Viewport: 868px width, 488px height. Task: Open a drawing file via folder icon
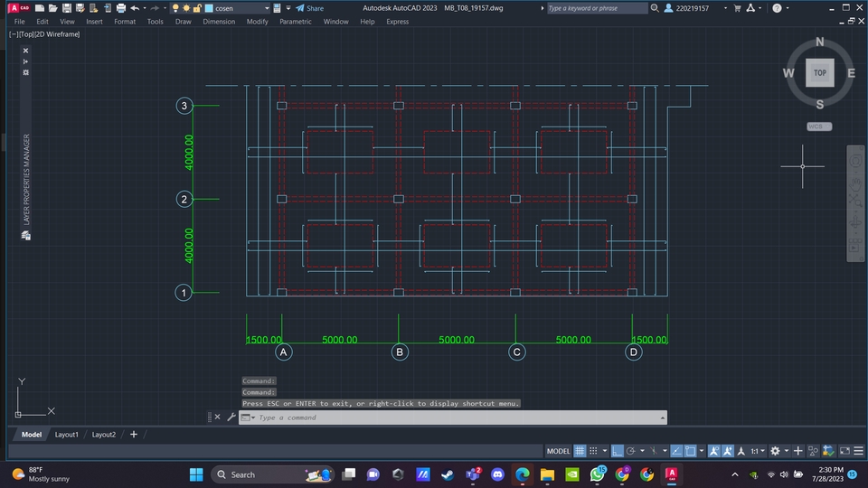tap(53, 8)
